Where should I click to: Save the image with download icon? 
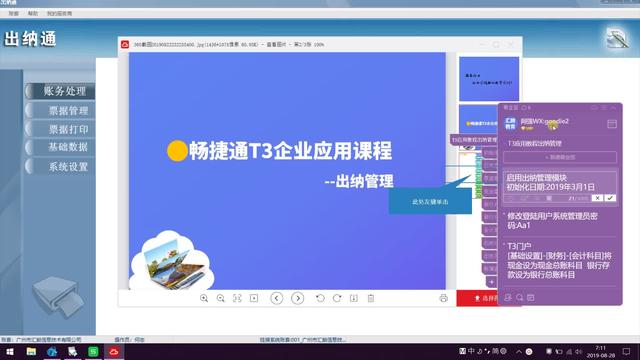tap(354, 298)
